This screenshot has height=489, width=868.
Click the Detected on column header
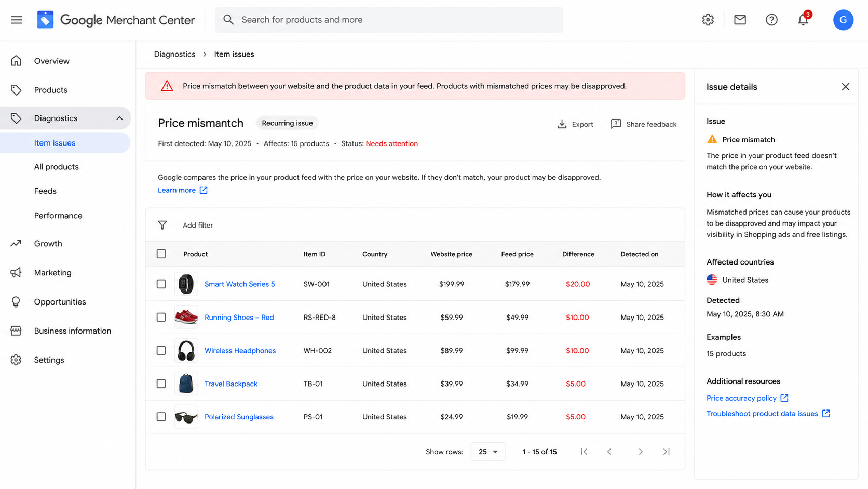pyautogui.click(x=639, y=254)
